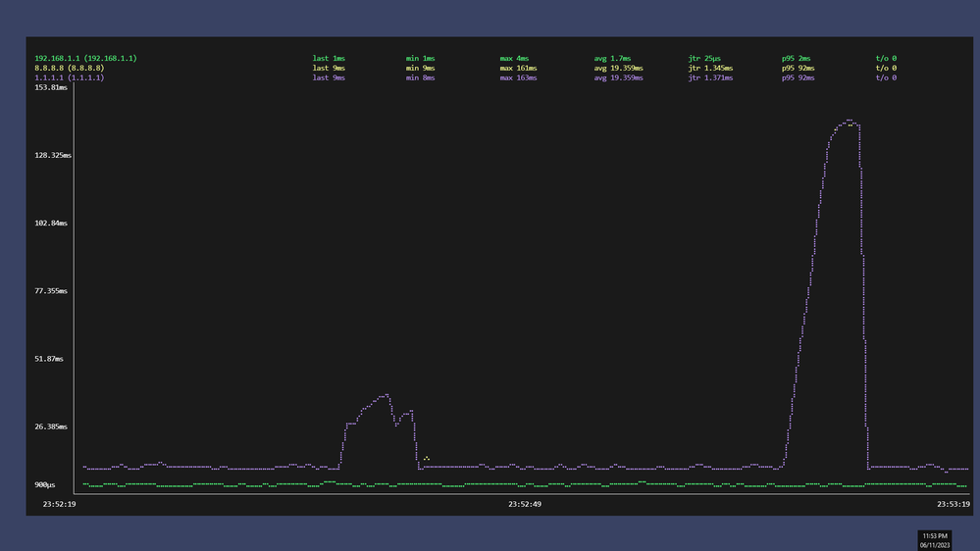Click the last 1ms value in green row

pyautogui.click(x=329, y=59)
